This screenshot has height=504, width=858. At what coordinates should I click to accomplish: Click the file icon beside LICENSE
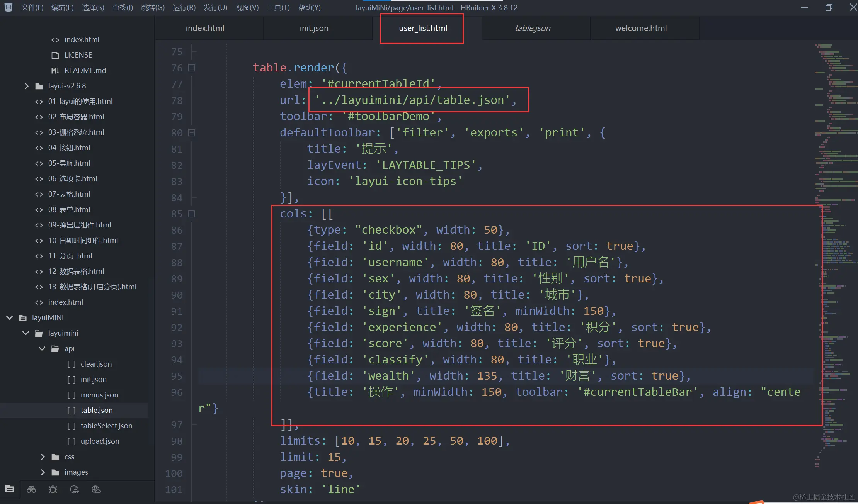click(x=55, y=55)
